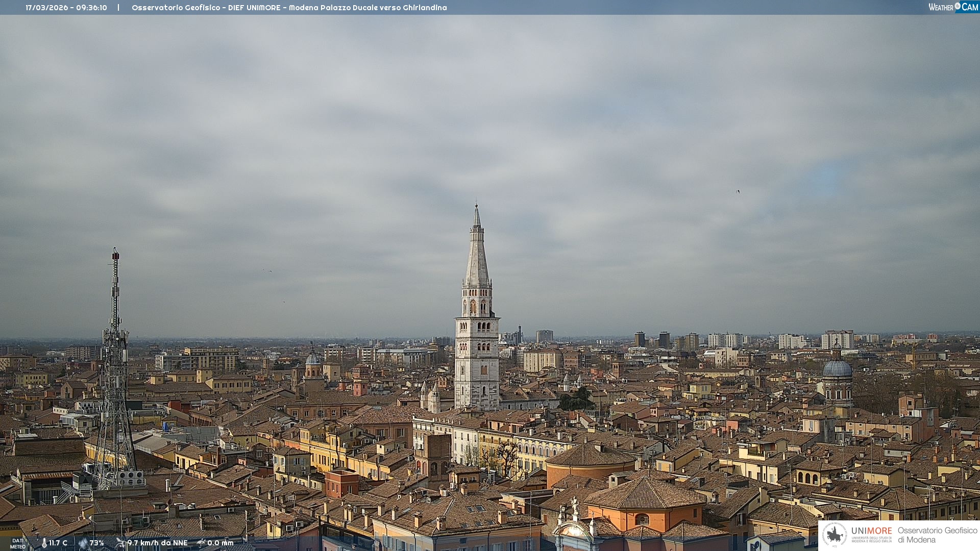Click the UNIMORE university seal emblem
The height and width of the screenshot is (551, 980).
pyautogui.click(x=835, y=535)
